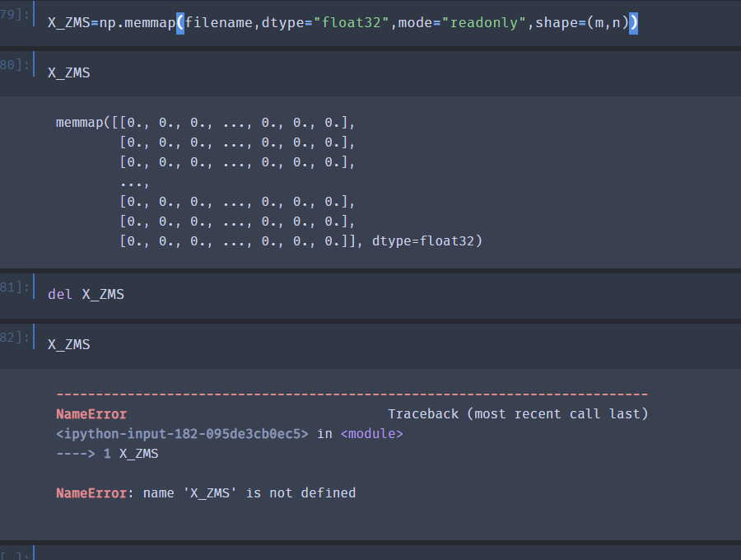
Task: Click the highlighted closing parenthesis at line end
Action: coord(633,23)
